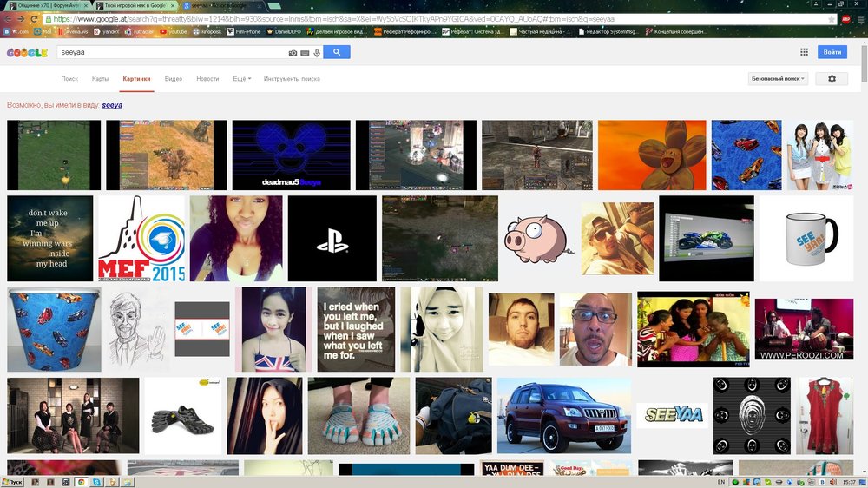The height and width of the screenshot is (488, 868).
Task: Open the on-screen keyboard icon in search box
Action: click(305, 53)
